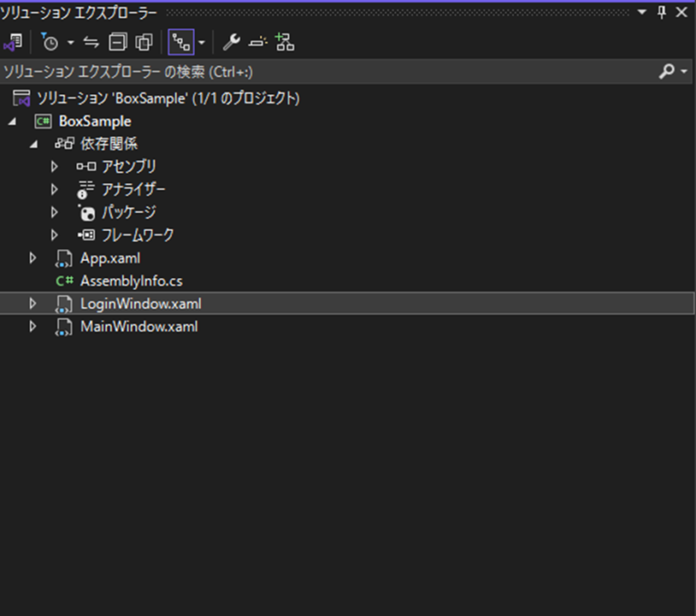Click the Preview Selected Items icon

(x=257, y=42)
